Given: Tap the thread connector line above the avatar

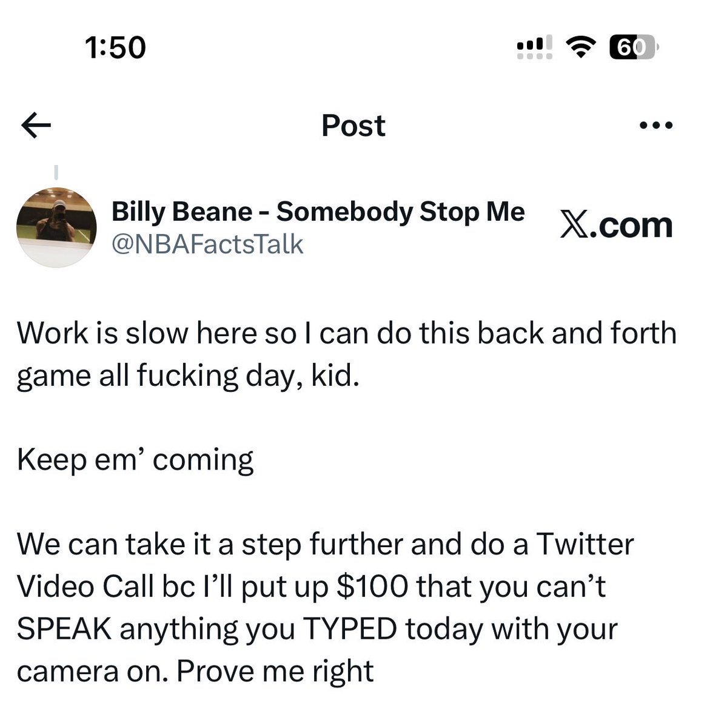Looking at the screenshot, I should point(56,172).
